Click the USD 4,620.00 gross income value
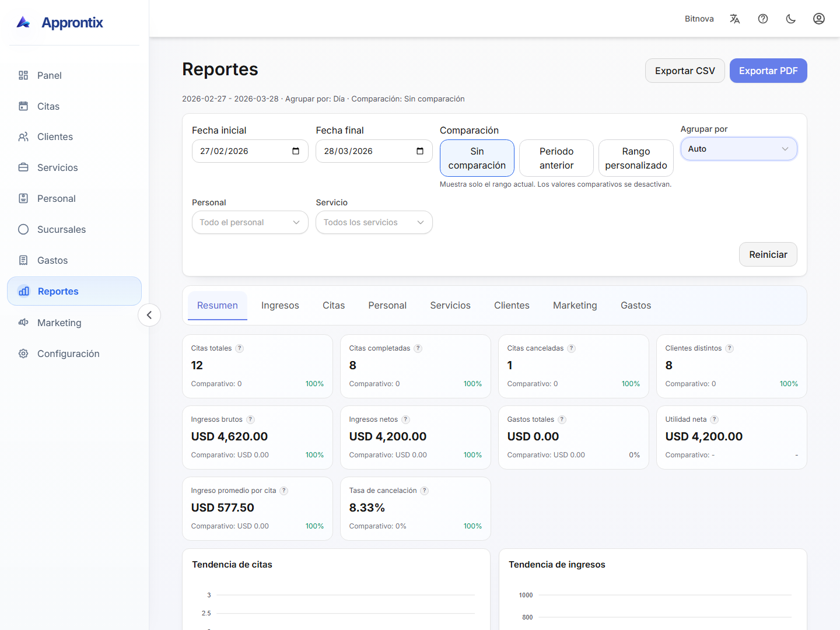 pos(229,436)
